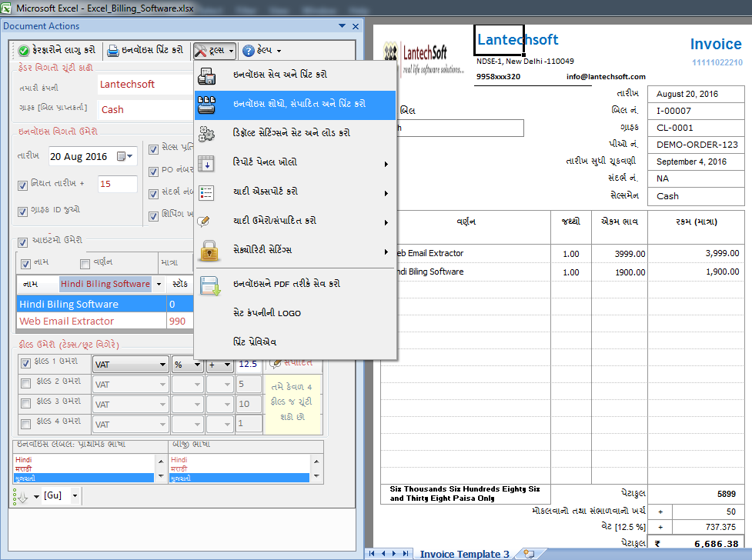The image size is (752, 560).
Task: Select the save and print invoice menu item
Action: coord(295,75)
